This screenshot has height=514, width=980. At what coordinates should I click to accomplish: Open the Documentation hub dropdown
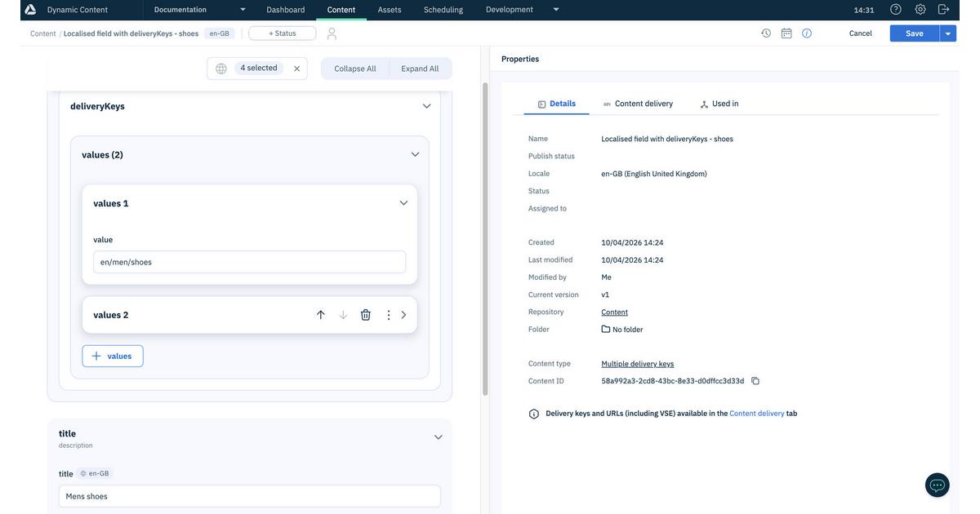click(x=243, y=10)
